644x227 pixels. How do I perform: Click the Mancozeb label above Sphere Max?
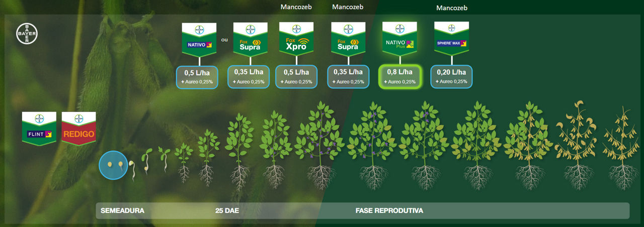452,8
